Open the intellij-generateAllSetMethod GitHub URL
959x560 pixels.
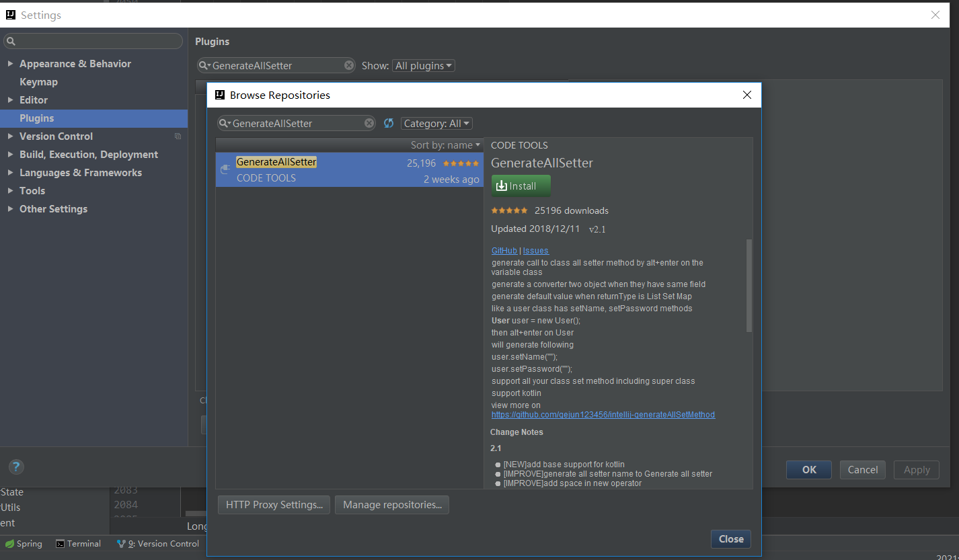[603, 415]
